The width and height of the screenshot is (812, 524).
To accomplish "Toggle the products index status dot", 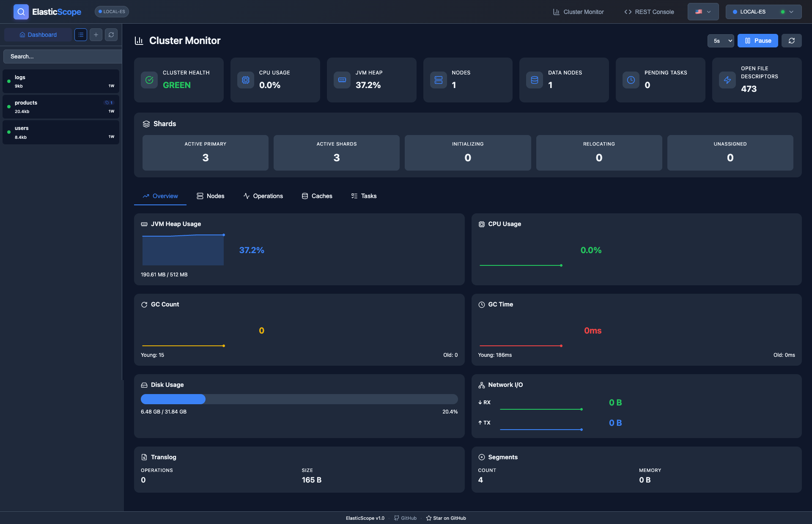I will (x=8, y=106).
